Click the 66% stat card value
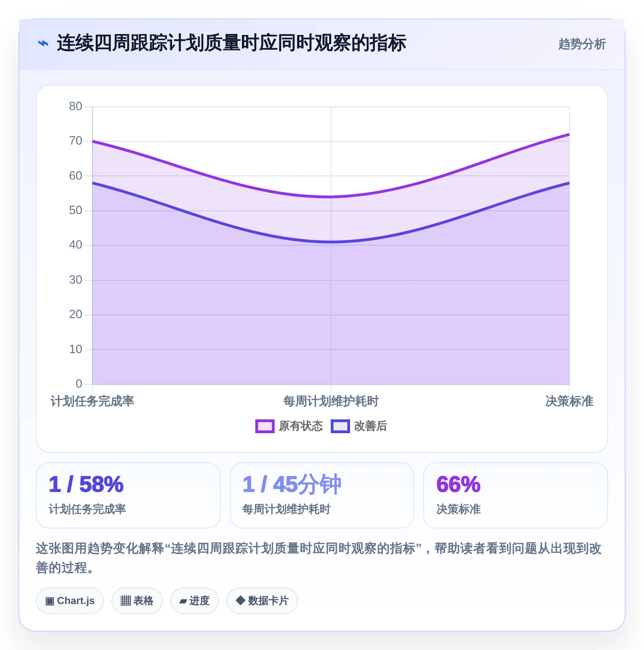This screenshot has height=650, width=644. [458, 484]
